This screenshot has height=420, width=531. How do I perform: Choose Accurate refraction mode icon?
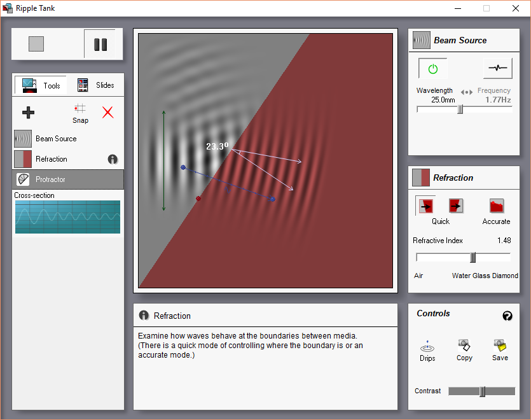(497, 206)
